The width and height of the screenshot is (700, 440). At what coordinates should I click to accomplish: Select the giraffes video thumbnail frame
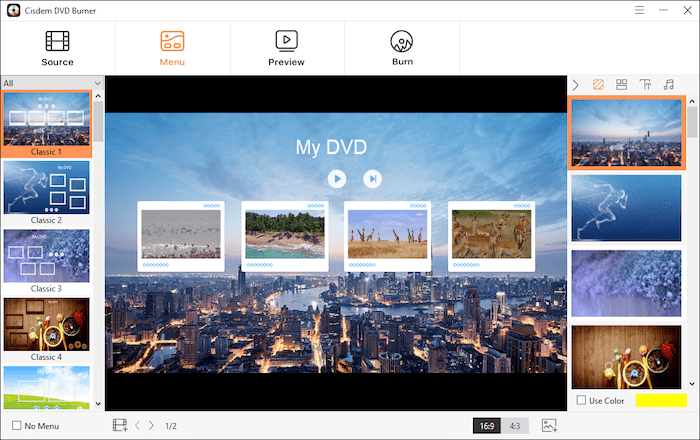click(388, 236)
